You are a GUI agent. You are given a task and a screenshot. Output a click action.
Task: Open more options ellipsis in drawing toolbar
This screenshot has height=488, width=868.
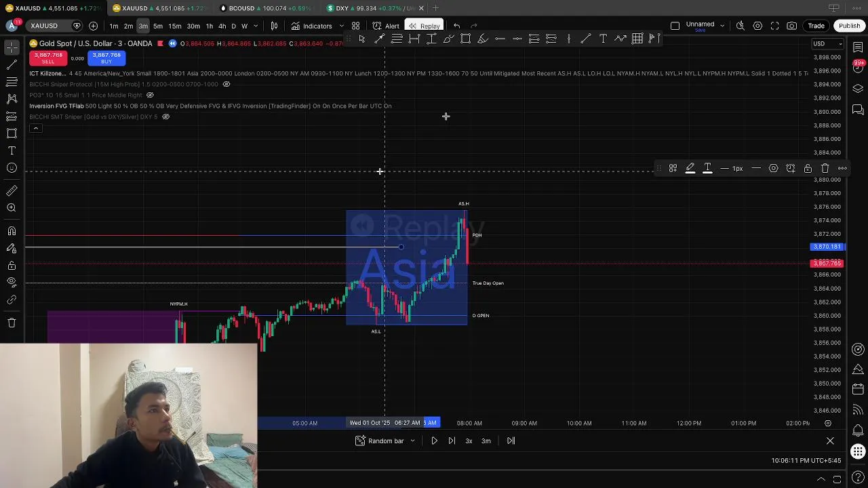[x=842, y=168]
